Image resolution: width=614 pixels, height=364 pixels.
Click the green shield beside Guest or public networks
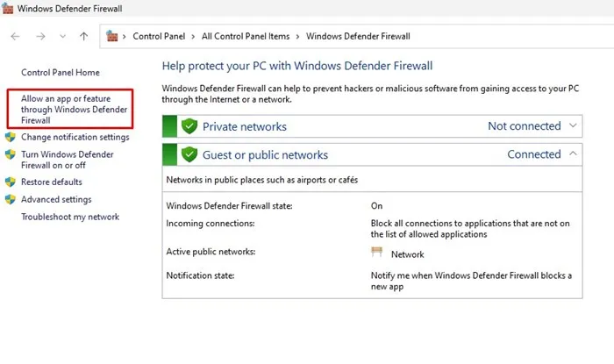coord(189,155)
